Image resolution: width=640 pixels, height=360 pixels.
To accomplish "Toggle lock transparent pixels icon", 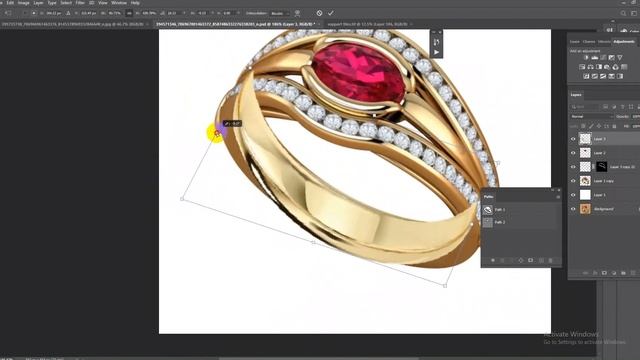I will click(583, 127).
